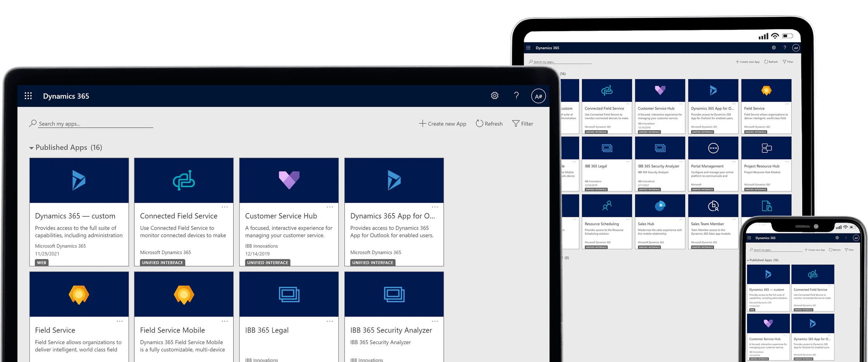
Task: Click the app launcher waffle on the phone
Action: (749, 238)
